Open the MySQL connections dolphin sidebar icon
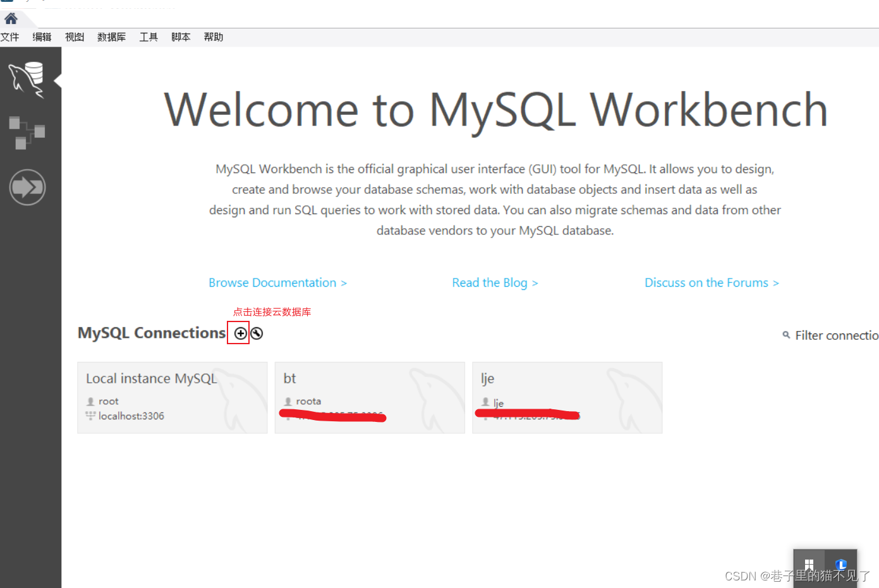Viewport: 879px width, 588px height. [27, 80]
